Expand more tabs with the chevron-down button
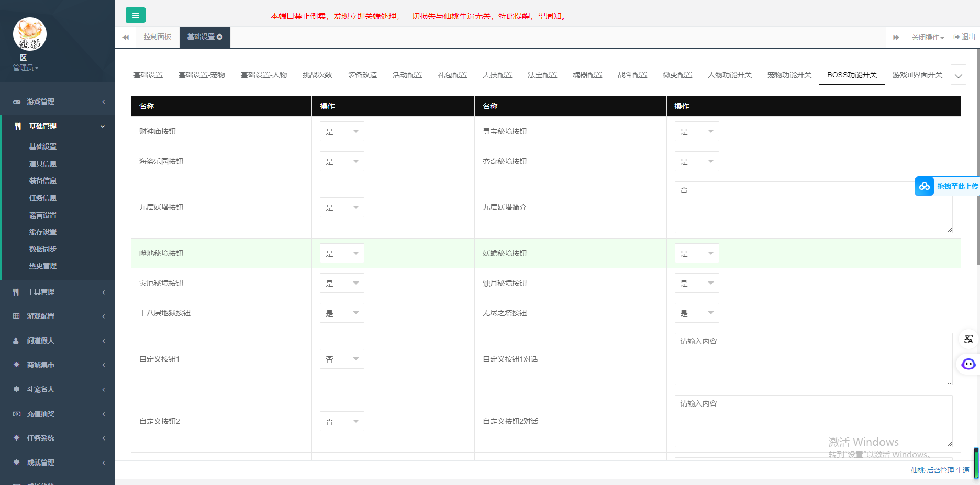This screenshot has width=980, height=485. click(x=959, y=75)
